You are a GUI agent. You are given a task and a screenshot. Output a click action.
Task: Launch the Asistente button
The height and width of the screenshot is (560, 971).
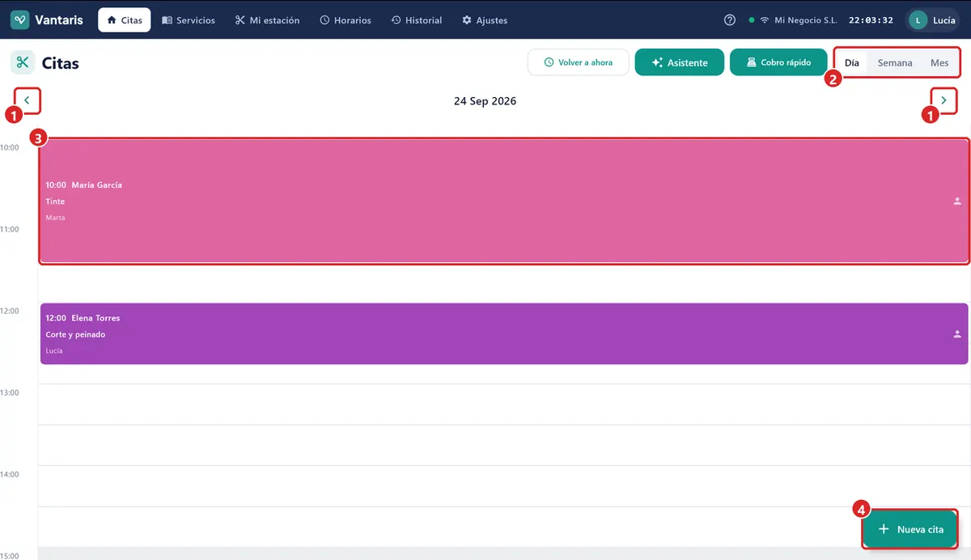tap(680, 62)
